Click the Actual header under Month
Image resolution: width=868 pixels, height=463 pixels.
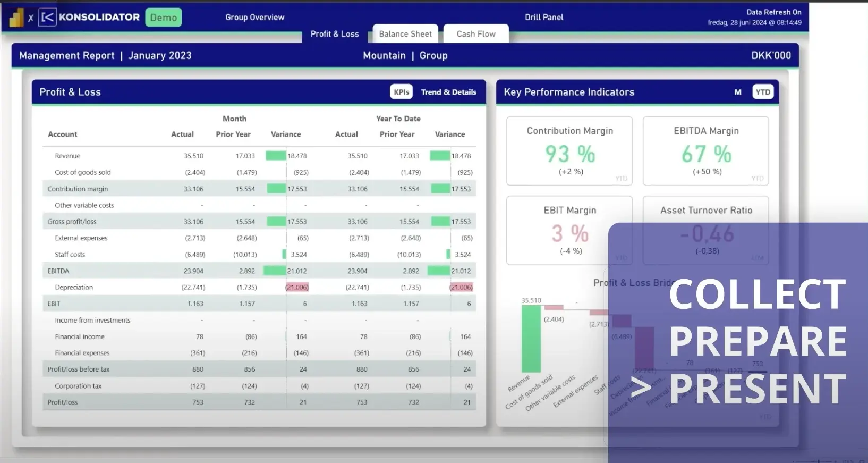pos(182,134)
